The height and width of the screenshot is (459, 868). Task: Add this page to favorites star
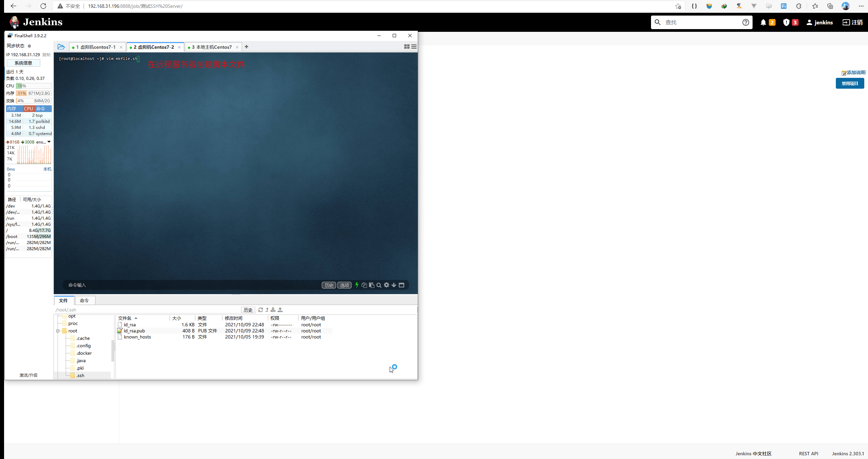[x=678, y=6]
